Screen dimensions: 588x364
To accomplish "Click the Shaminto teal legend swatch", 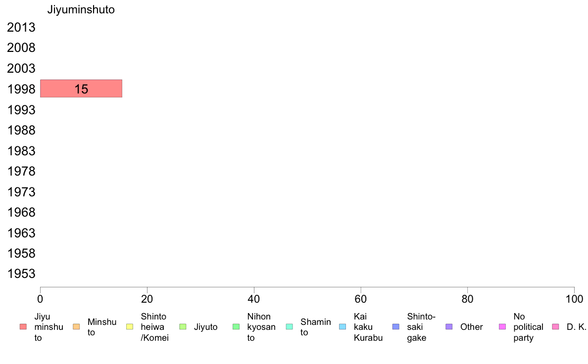I will [x=290, y=327].
